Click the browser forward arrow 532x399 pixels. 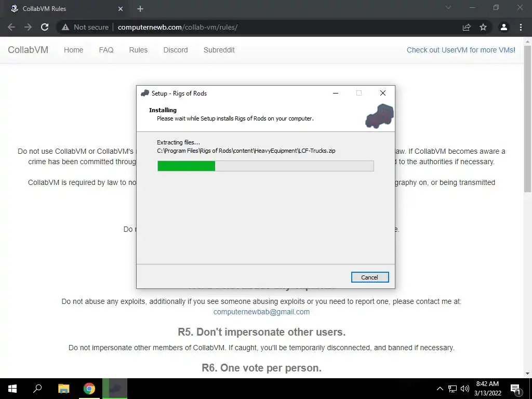[28, 27]
